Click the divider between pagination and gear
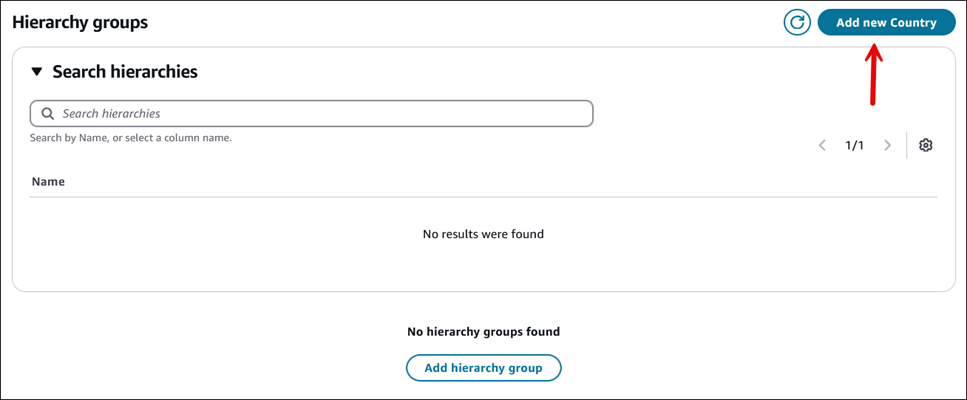Screen dimensions: 967x400 (x=907, y=145)
